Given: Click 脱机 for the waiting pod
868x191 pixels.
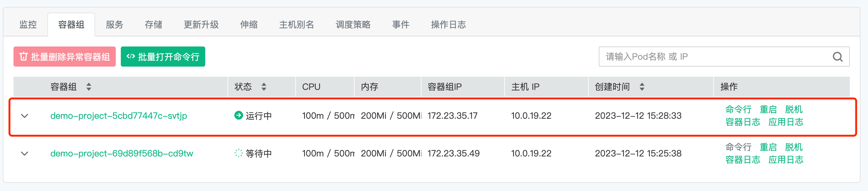Looking at the screenshot, I should pos(794,147).
